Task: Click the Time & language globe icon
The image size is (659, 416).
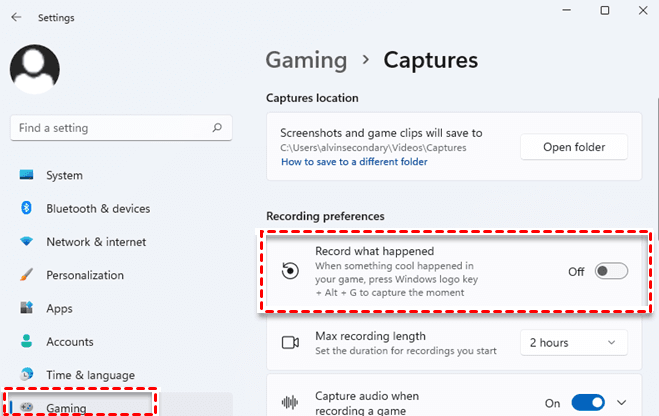Action: 27,375
